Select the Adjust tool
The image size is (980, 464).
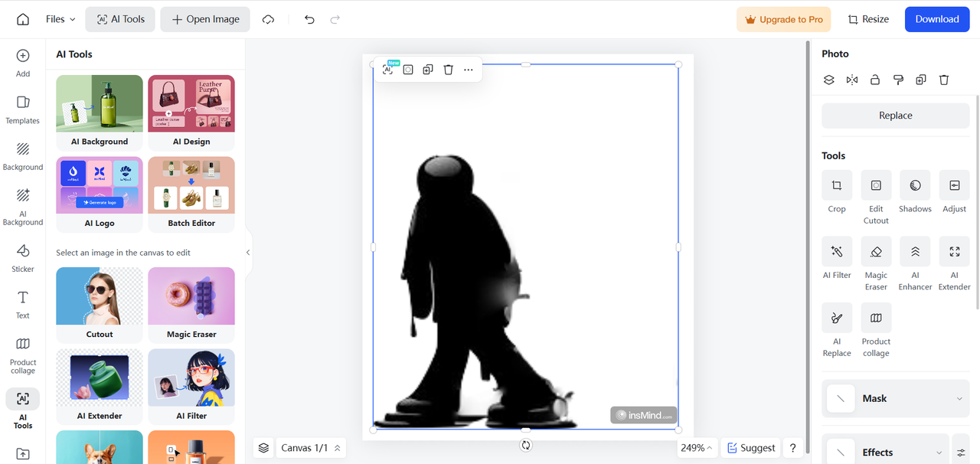(x=954, y=192)
